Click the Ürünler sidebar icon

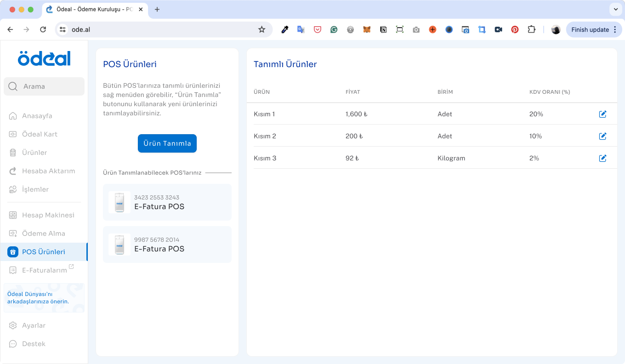(13, 153)
